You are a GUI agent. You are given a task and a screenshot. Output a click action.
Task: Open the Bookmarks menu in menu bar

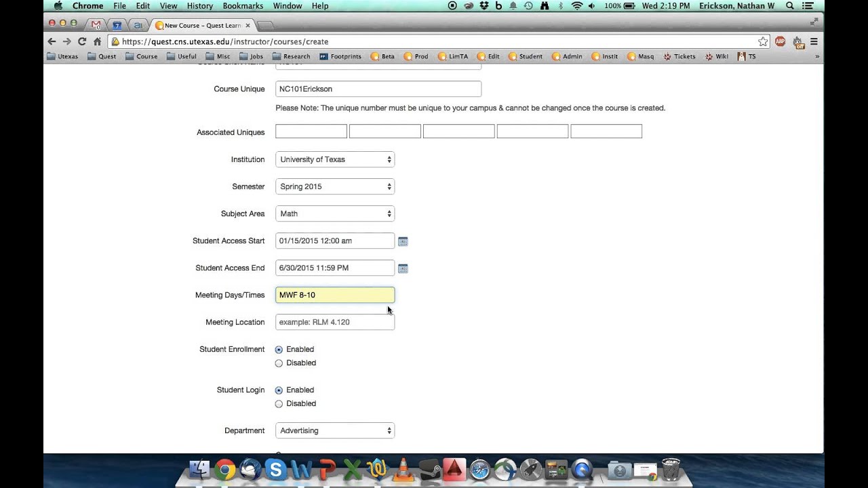[x=243, y=5]
